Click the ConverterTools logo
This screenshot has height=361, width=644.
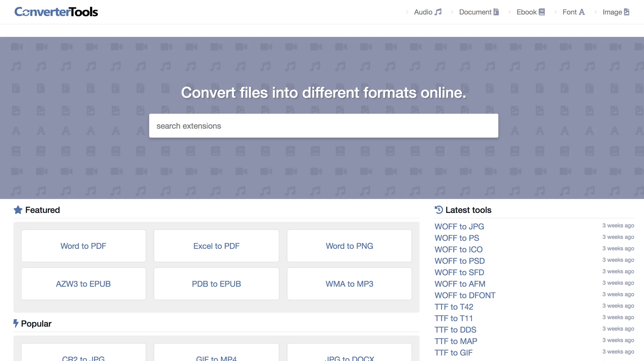click(56, 11)
